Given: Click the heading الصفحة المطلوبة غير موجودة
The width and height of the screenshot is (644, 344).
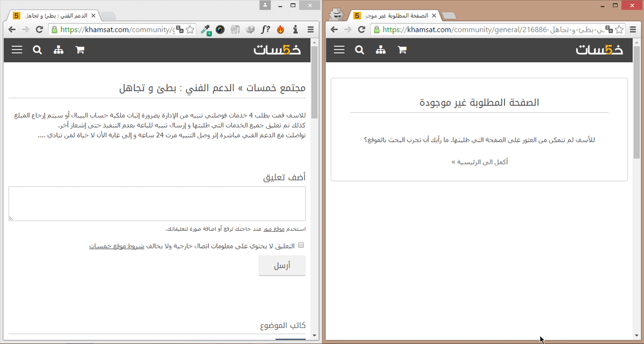Looking at the screenshot, I should 479,102.
